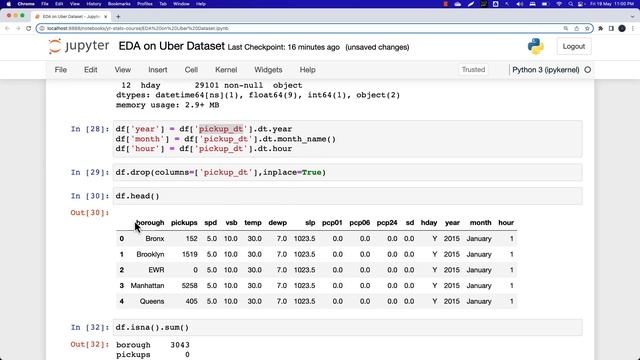Click the Queens cell in the table
The height and width of the screenshot is (360, 640).
click(x=152, y=301)
